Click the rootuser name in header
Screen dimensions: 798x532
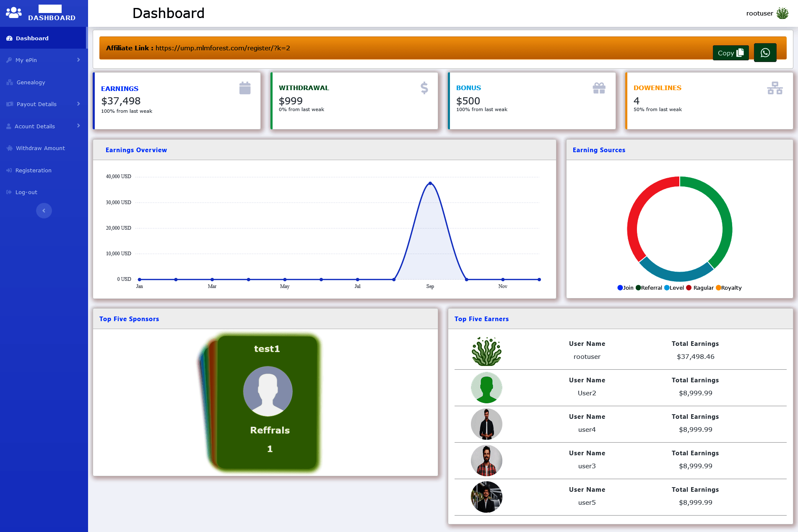click(x=759, y=13)
